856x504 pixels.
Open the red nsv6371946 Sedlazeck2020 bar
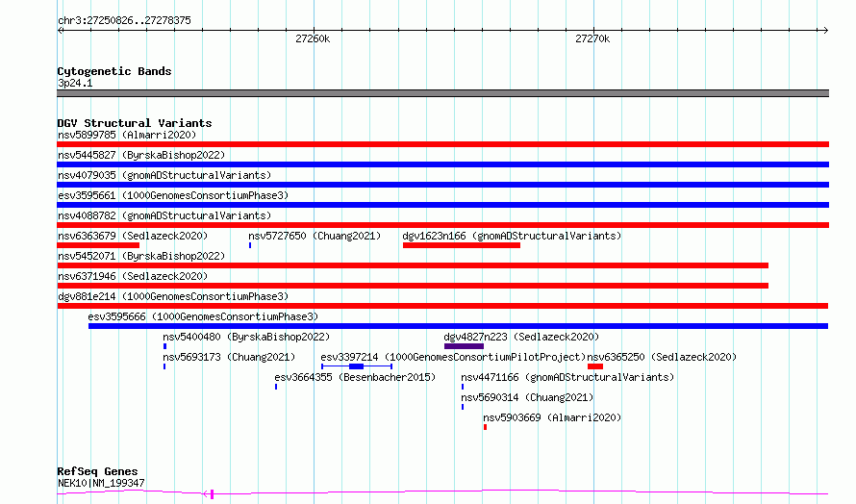tap(413, 286)
